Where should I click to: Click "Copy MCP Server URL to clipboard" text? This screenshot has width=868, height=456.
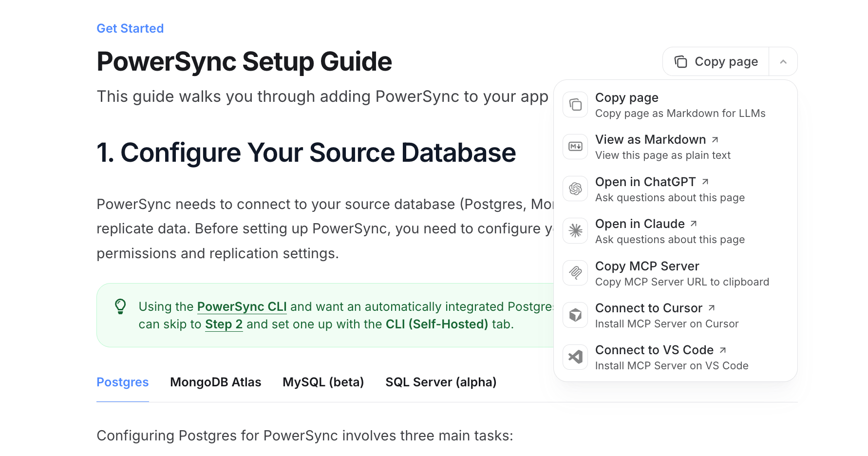[x=682, y=282]
